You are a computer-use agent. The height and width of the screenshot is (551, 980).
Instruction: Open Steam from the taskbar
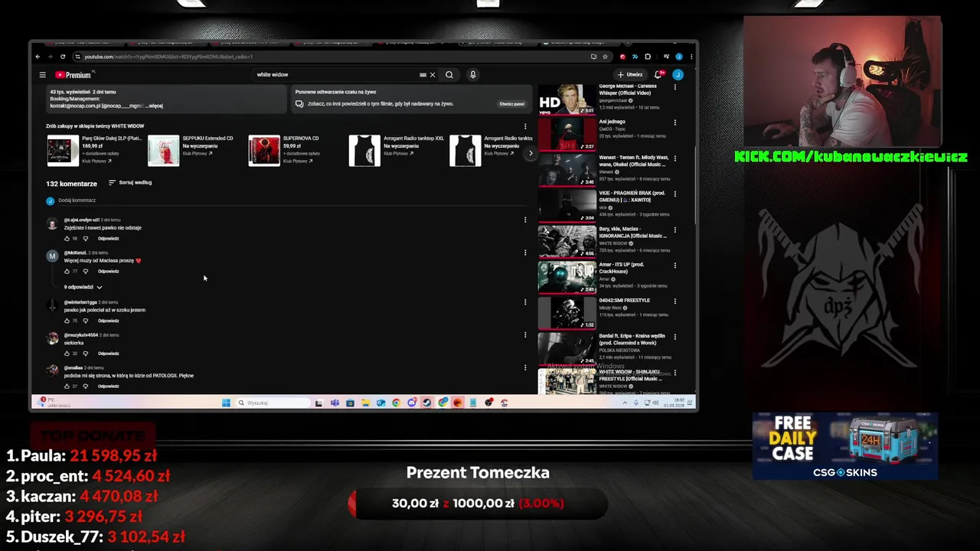(426, 403)
